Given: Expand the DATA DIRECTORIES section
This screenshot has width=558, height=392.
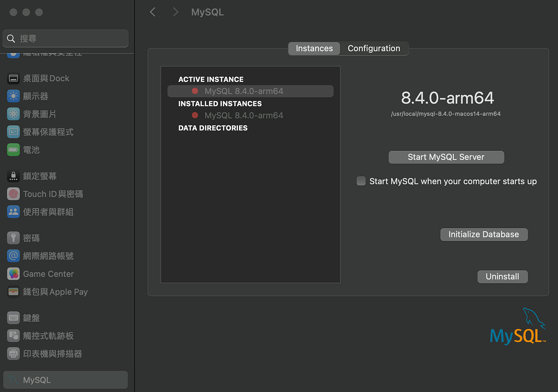Looking at the screenshot, I should pos(213,128).
